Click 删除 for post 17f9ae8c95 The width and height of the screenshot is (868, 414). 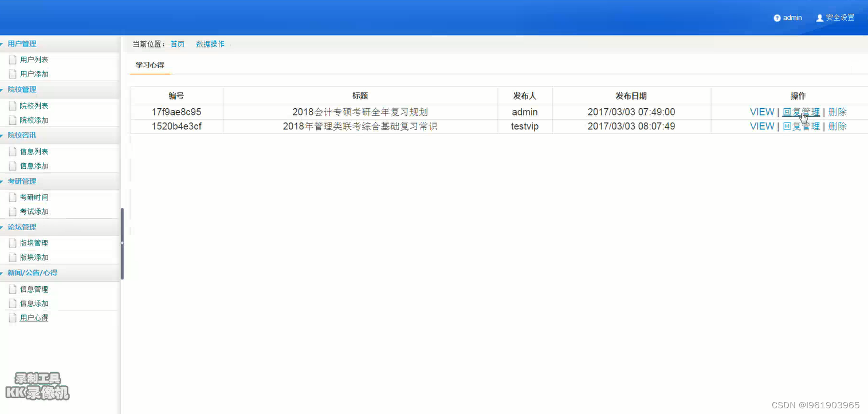pos(838,112)
